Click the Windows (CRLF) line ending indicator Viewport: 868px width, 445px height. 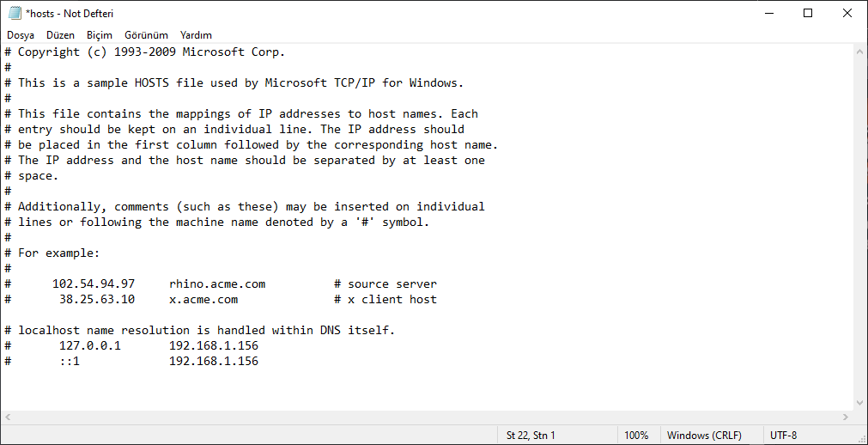tap(704, 436)
